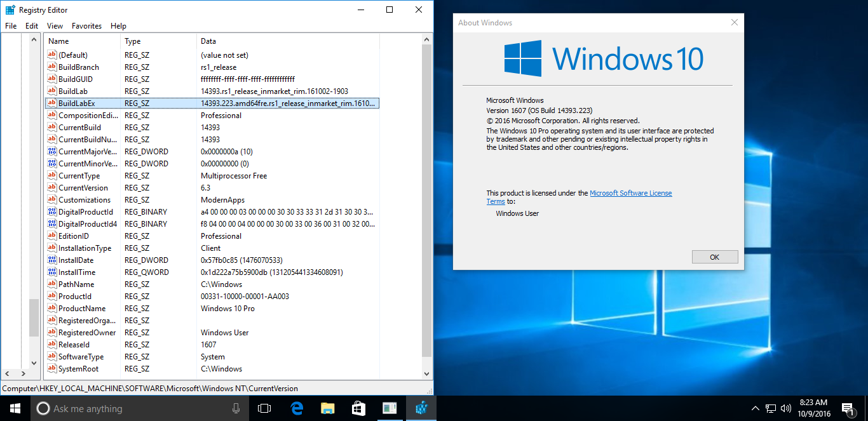Sort values by the Name column header
The width and height of the screenshot is (868, 421).
point(83,41)
